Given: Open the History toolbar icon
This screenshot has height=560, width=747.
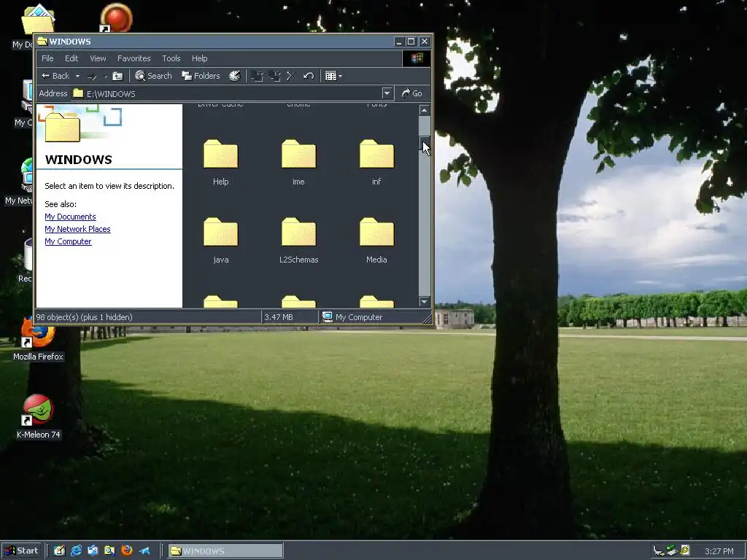Looking at the screenshot, I should [234, 76].
